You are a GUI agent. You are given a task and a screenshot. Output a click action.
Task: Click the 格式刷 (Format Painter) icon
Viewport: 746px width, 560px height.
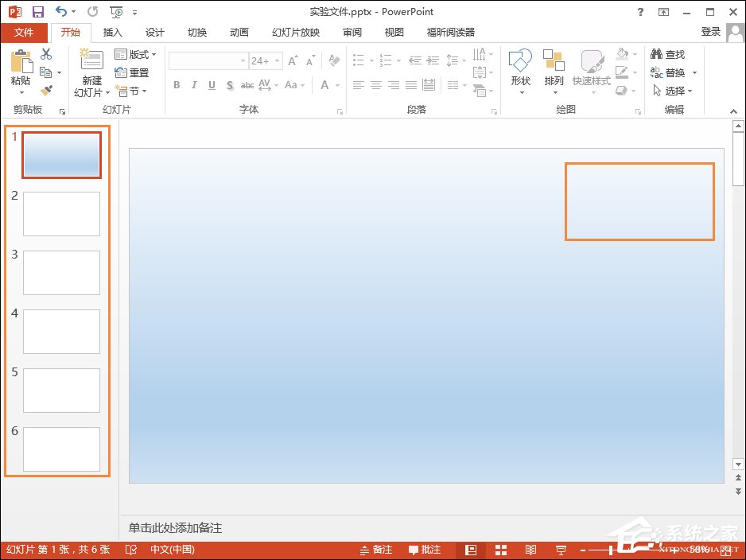[46, 90]
